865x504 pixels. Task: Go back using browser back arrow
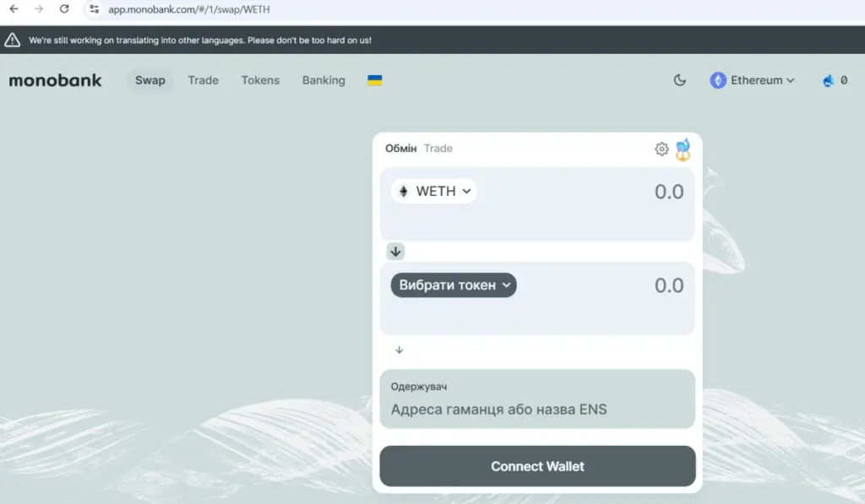click(14, 9)
